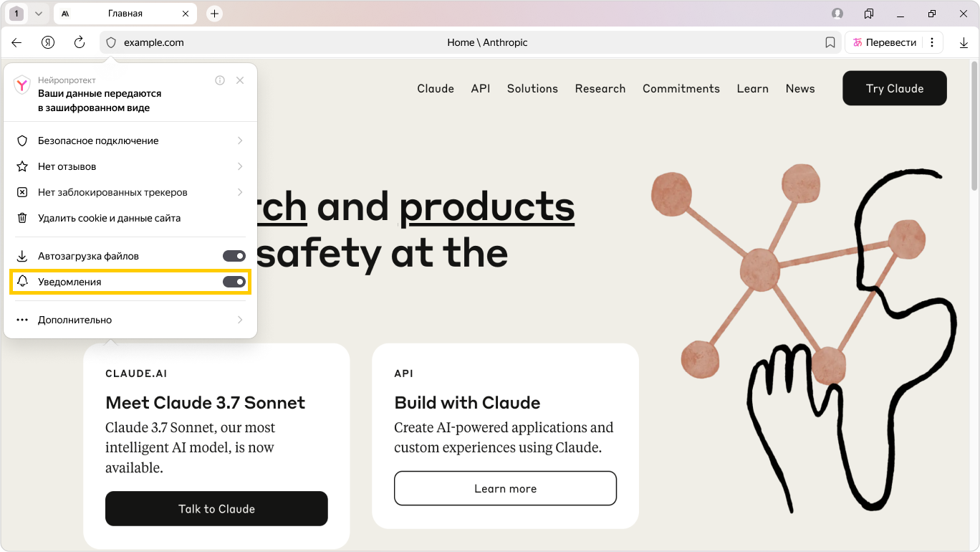Disable the Автозагрузка файлов switch

234,256
